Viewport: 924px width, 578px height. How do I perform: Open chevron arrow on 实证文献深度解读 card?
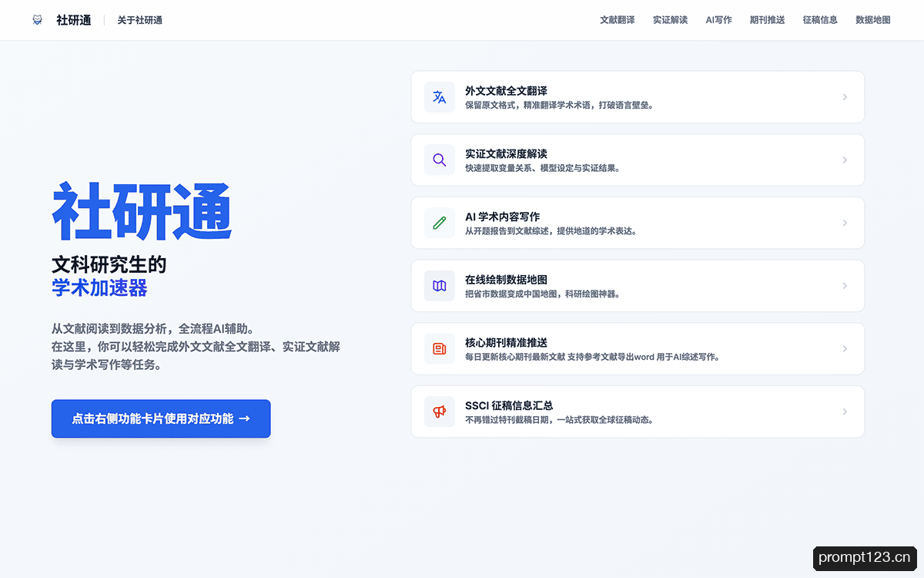tap(845, 160)
